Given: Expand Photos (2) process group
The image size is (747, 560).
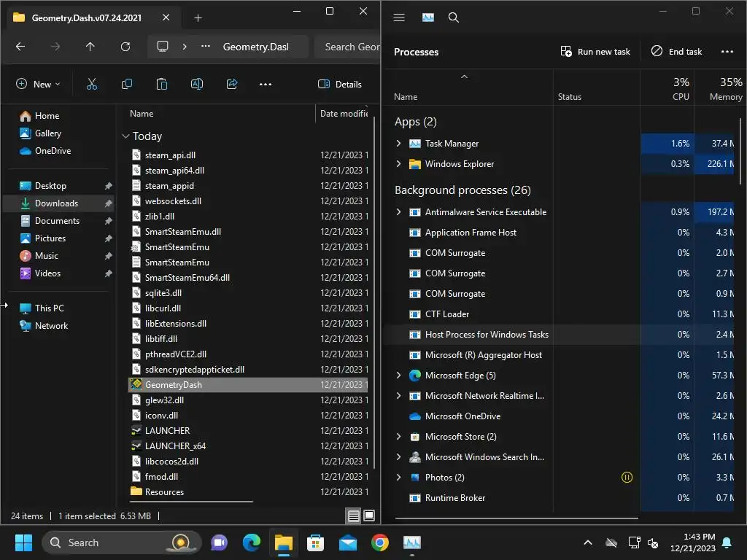Looking at the screenshot, I should (399, 477).
